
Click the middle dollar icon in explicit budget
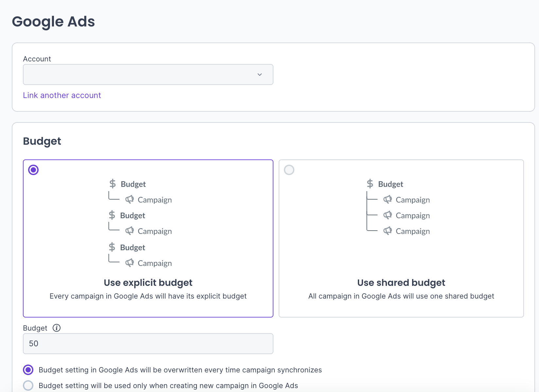point(112,215)
